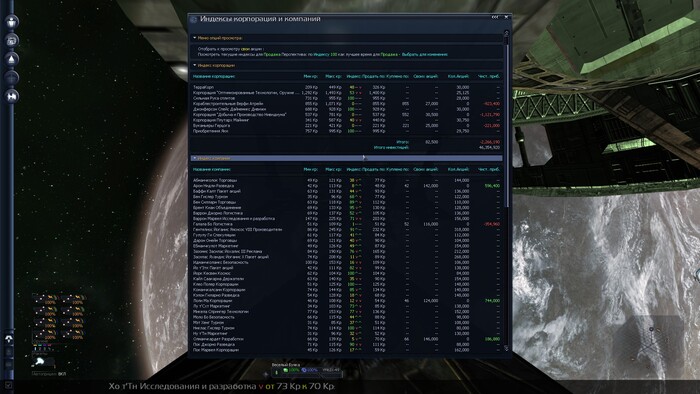Click the lower sidebar ship-mode icon
The width and height of the screenshot is (700, 394).
point(9,339)
